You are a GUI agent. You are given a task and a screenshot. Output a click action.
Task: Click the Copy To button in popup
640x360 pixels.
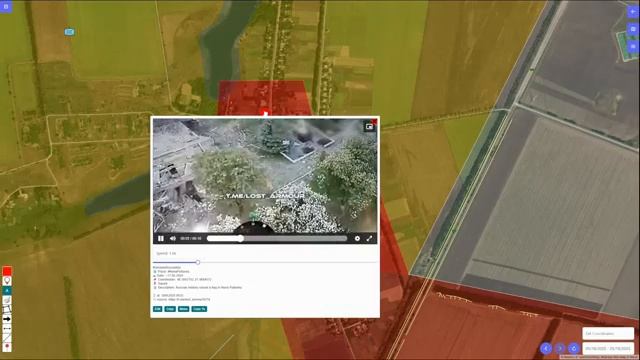[x=199, y=309]
